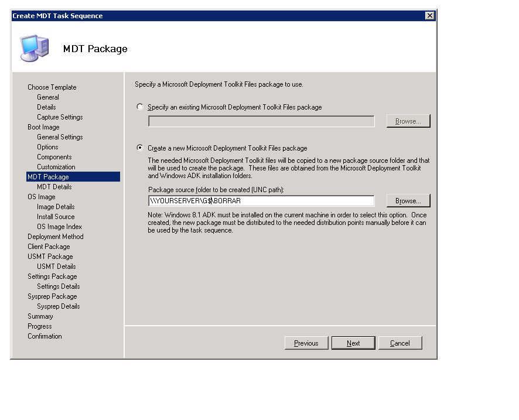The height and width of the screenshot is (420, 519).
Task: Select the USMT Package step
Action: 50,257
